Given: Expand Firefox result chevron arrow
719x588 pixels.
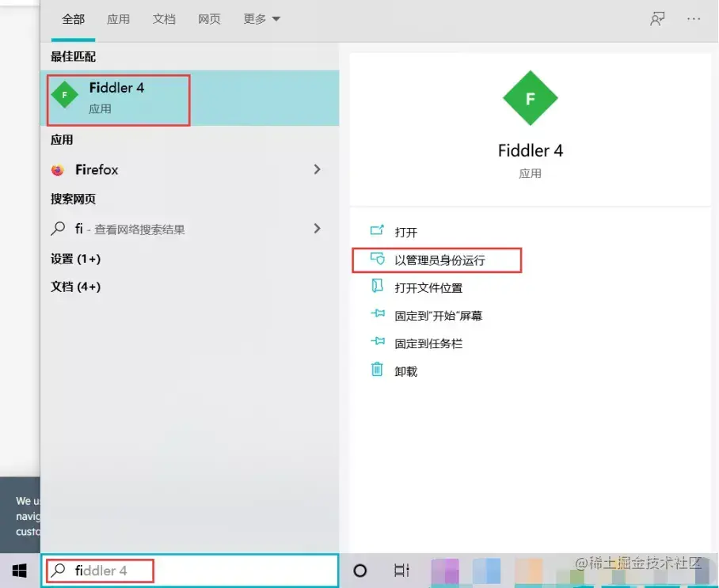Looking at the screenshot, I should 317,169.
